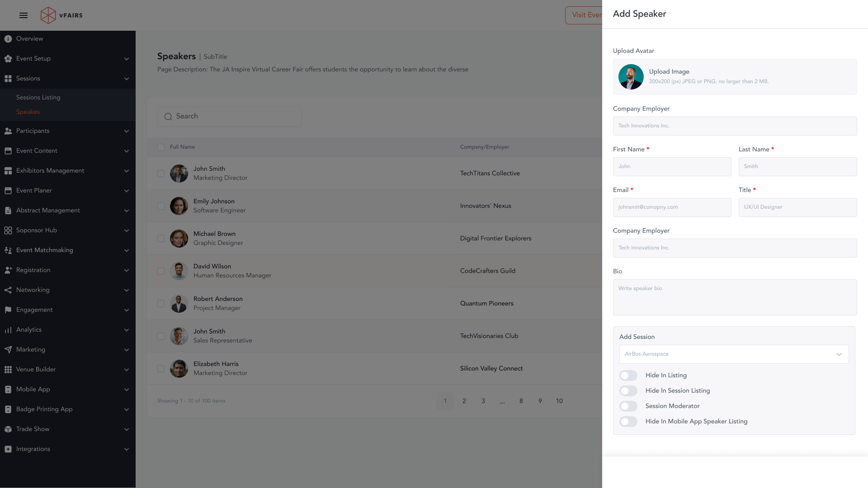Click the speaker avatar upload image
The height and width of the screenshot is (488, 868).
631,77
